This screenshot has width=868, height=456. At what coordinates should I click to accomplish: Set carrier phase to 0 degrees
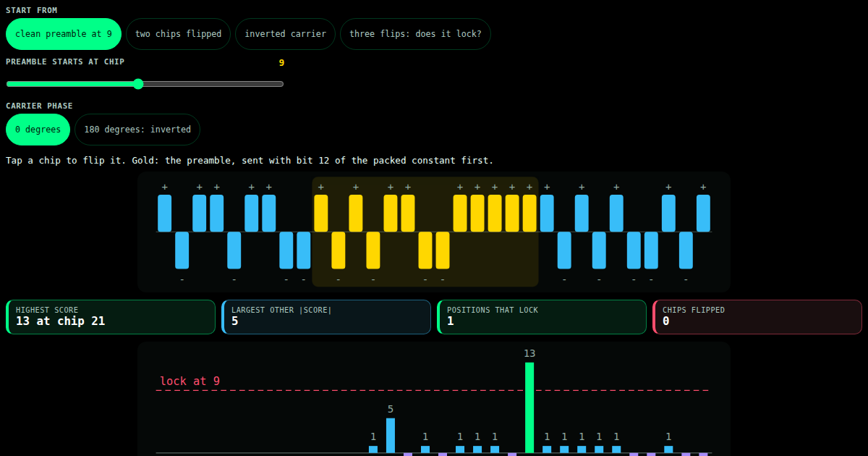coord(38,130)
